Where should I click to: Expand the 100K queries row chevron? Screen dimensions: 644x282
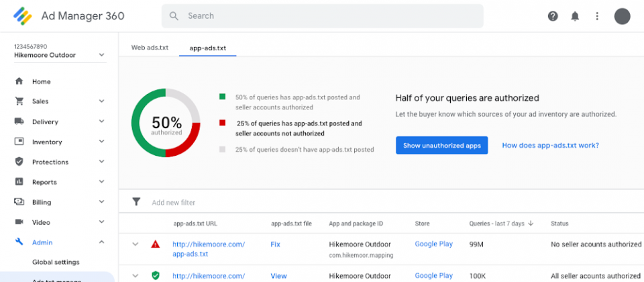135,275
